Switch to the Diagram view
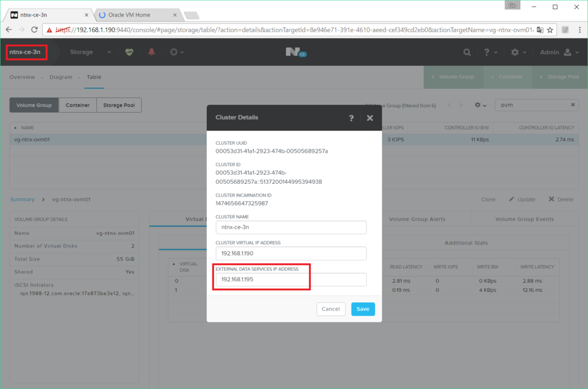588x389 pixels. point(61,77)
